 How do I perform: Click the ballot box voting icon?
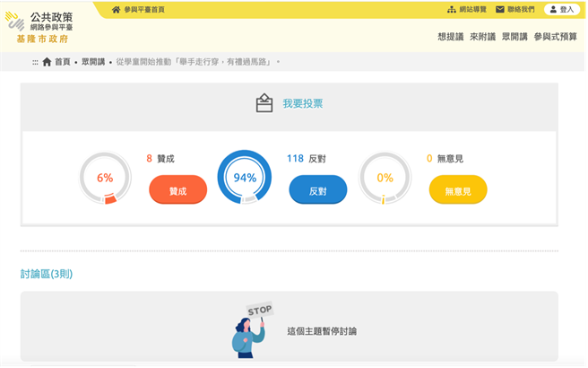click(264, 103)
